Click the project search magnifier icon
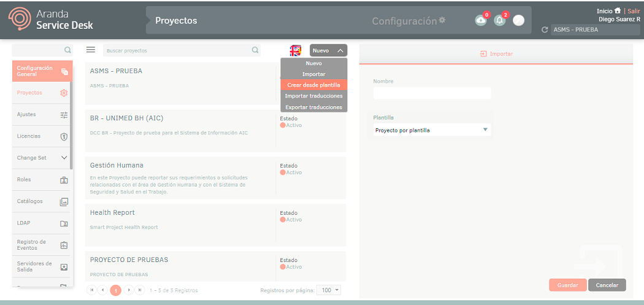644x305 pixels. 255,50
